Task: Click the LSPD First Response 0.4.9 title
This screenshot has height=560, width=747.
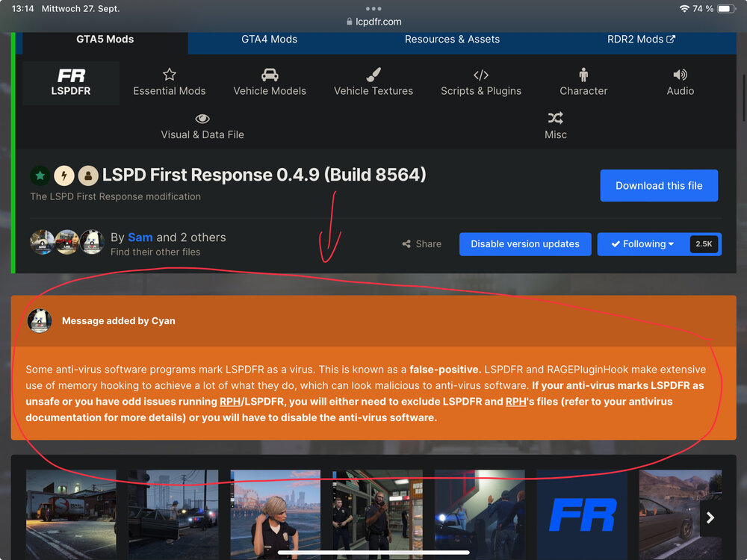Action: point(264,175)
